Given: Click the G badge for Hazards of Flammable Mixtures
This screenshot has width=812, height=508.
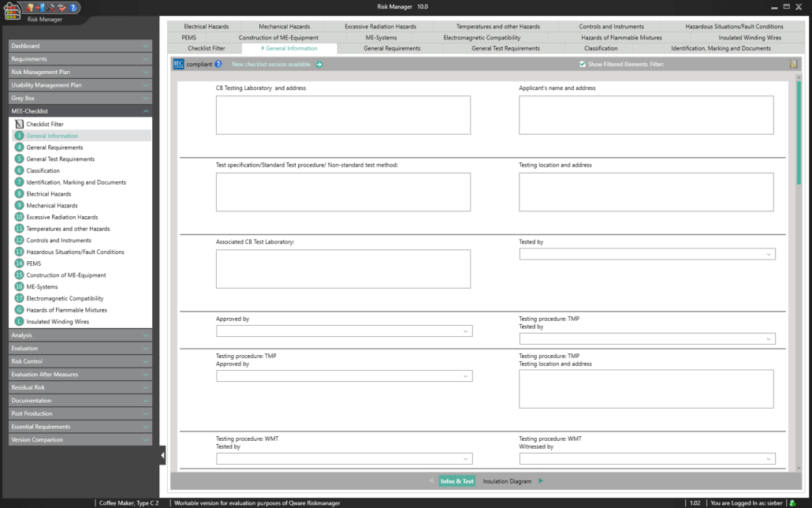Looking at the screenshot, I should click(x=19, y=310).
